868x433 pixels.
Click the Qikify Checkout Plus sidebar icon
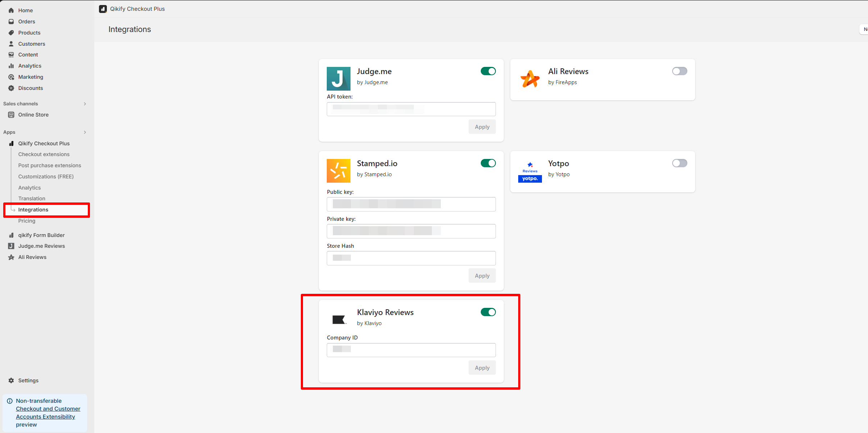[11, 143]
